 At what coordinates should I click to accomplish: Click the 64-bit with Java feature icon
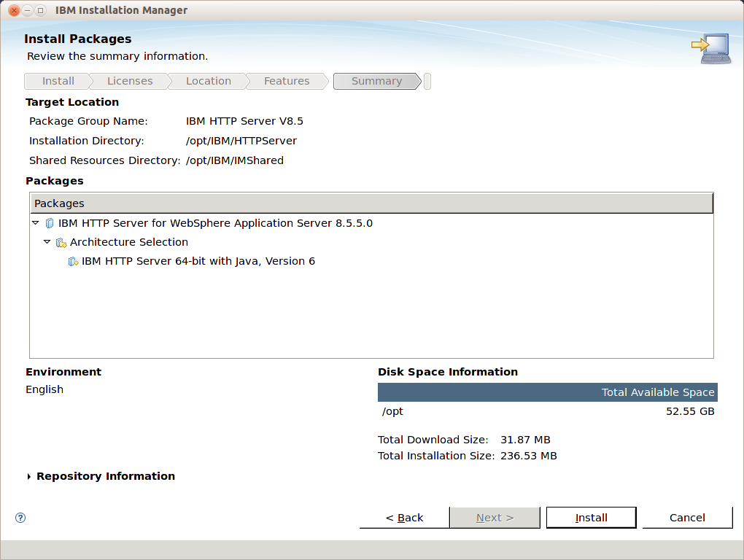(x=73, y=261)
